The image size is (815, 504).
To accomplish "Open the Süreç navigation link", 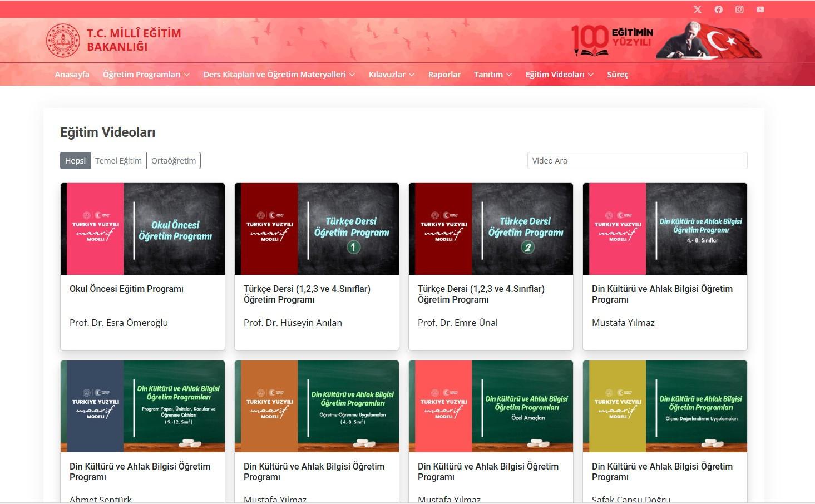I will tap(617, 75).
